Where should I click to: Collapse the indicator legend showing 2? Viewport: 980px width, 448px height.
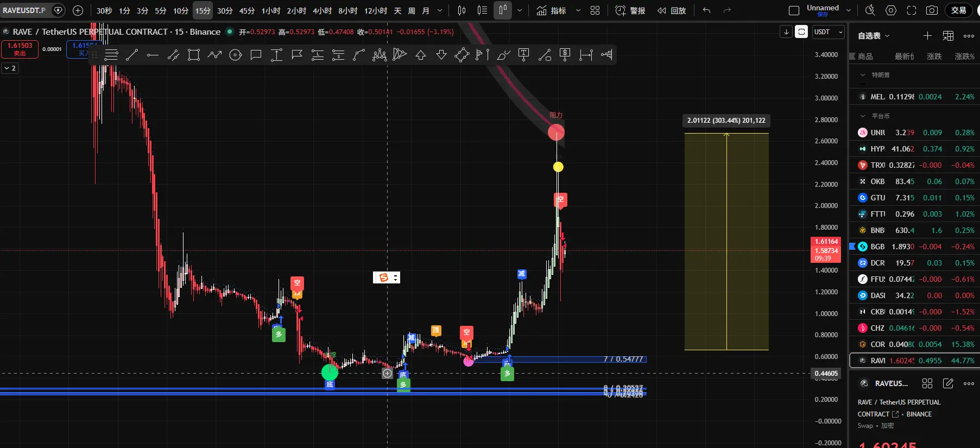coord(10,68)
